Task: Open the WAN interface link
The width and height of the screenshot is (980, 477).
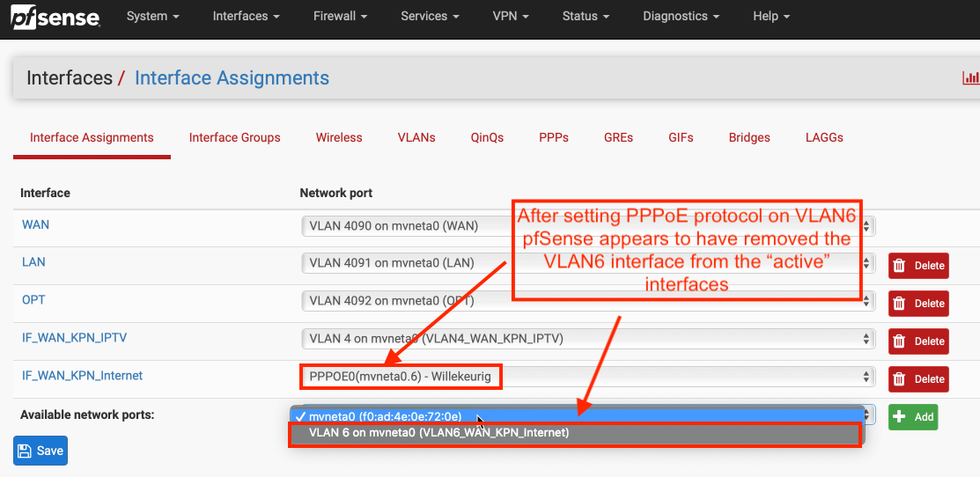Action: pos(35,224)
